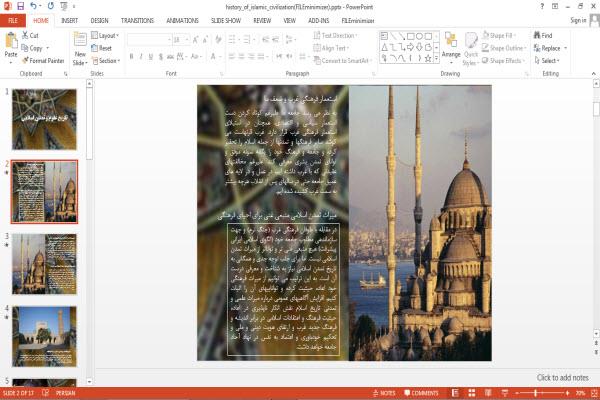
Task: Switch to Reading View
Action: 488,393
